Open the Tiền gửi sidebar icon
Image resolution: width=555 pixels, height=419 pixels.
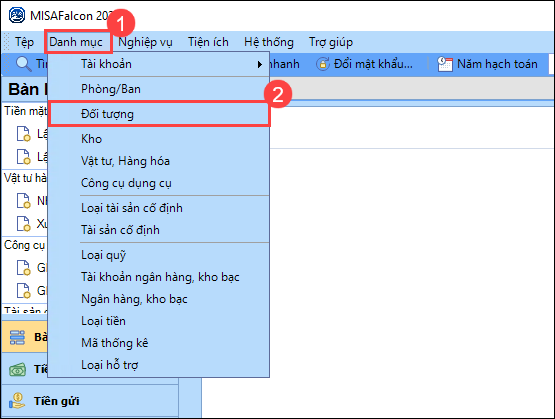click(x=17, y=401)
